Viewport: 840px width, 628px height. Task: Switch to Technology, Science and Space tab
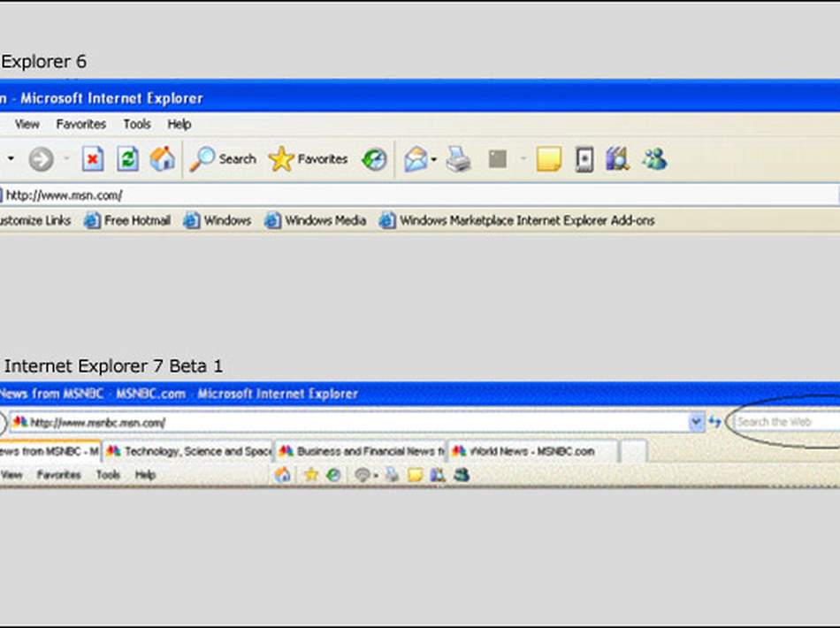188,451
